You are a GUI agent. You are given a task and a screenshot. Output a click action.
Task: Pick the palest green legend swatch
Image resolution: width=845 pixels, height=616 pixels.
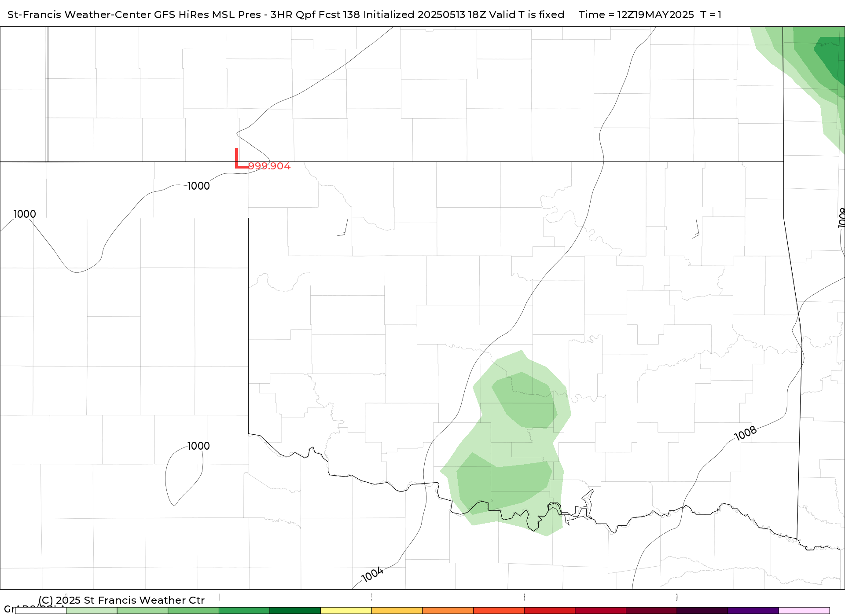tap(92, 611)
